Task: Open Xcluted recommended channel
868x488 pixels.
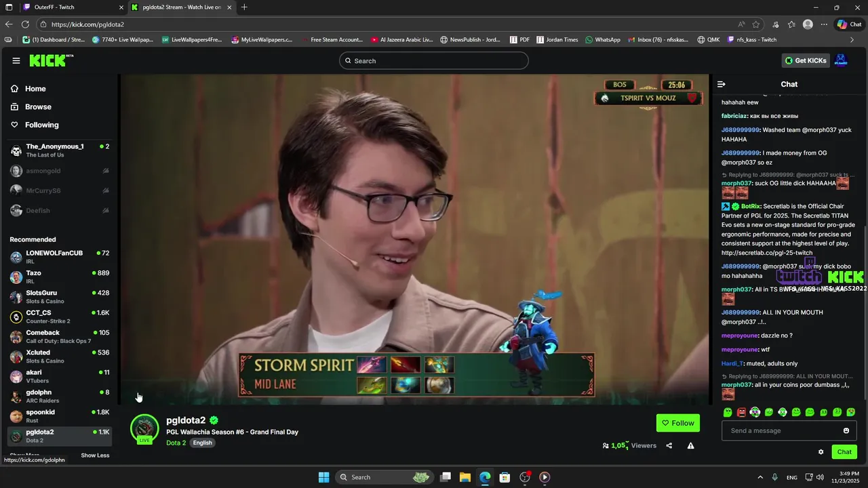Action: (60, 357)
